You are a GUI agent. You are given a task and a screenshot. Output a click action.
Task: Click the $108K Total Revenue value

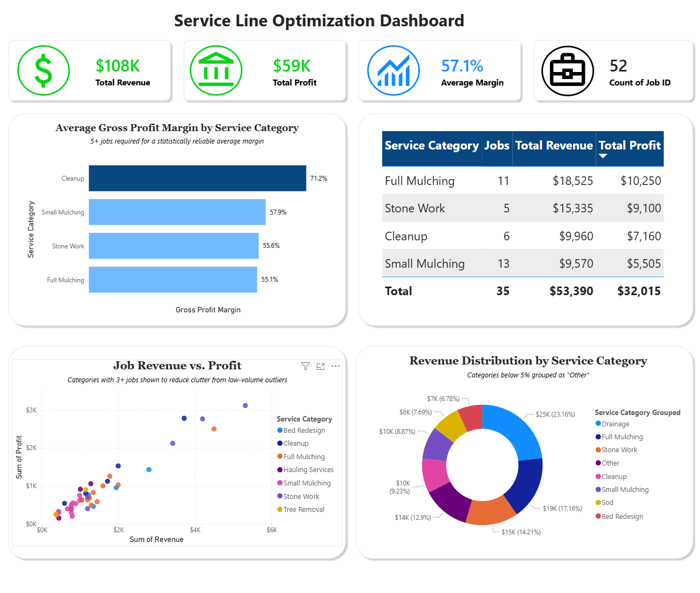[x=118, y=66]
